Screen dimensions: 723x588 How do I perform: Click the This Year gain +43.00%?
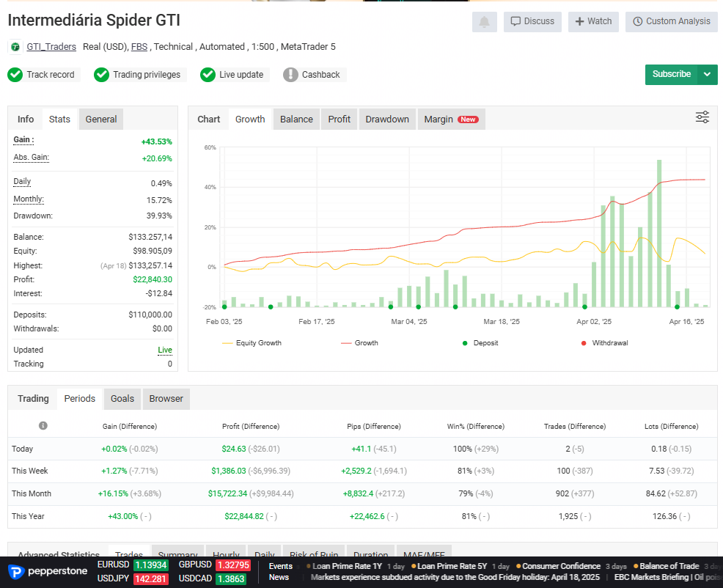click(x=123, y=516)
